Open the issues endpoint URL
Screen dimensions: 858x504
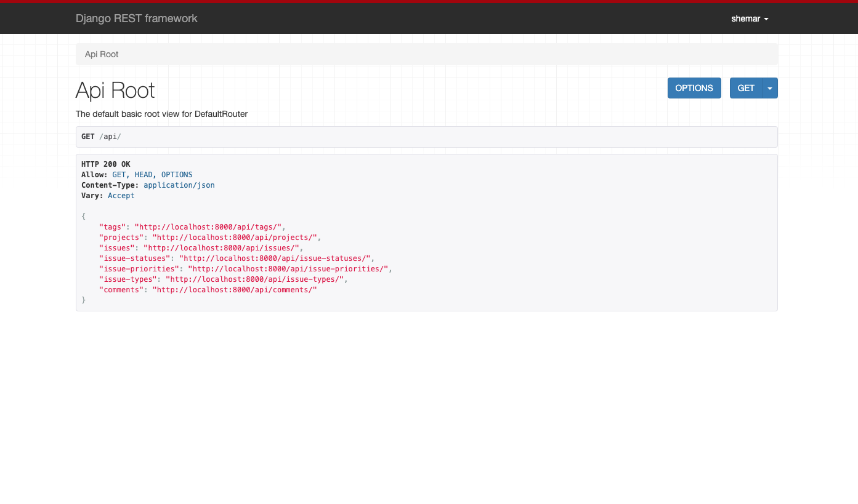222,247
